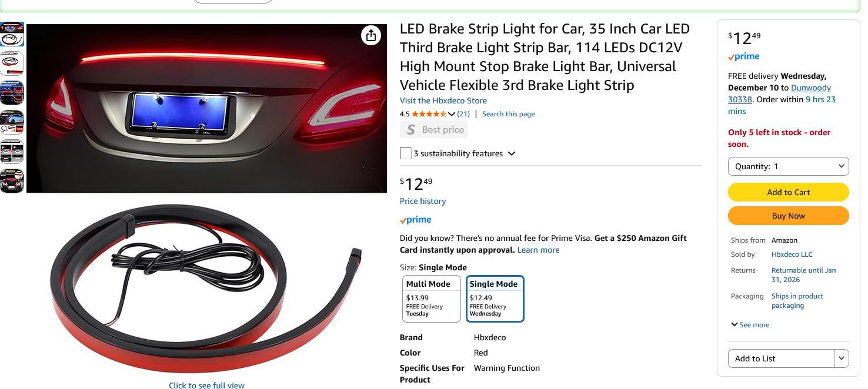Screen dimensions: 868x389
Task: Click the Prime logo in the buy box
Action: coord(744,57)
